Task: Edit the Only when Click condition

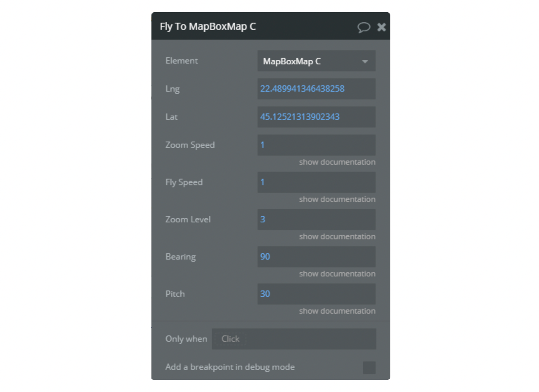Action: click(x=294, y=339)
